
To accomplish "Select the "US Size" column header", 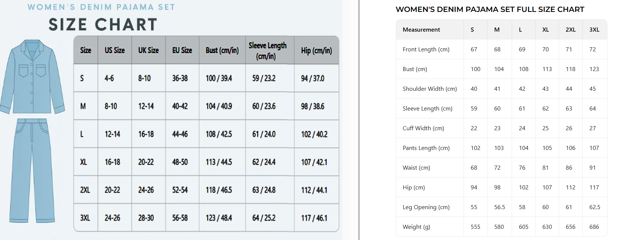I will pos(114,50).
